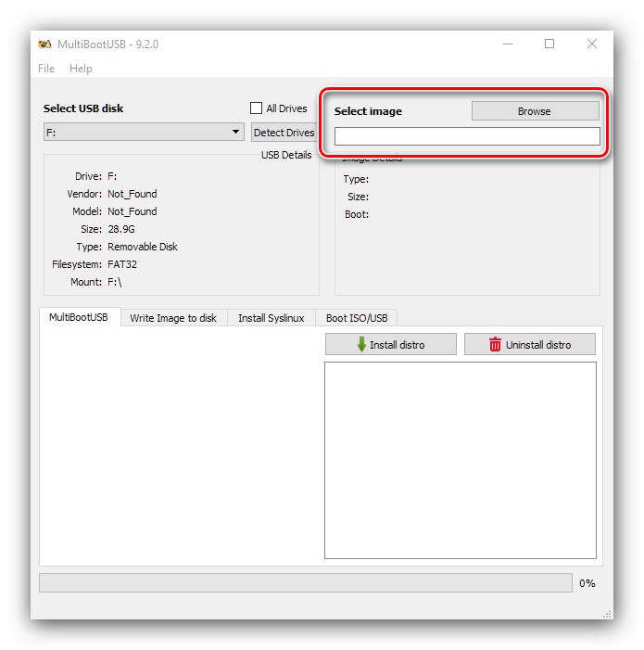Screen dimensions: 644x650
Task: Click the 0% progress label
Action: tap(587, 583)
